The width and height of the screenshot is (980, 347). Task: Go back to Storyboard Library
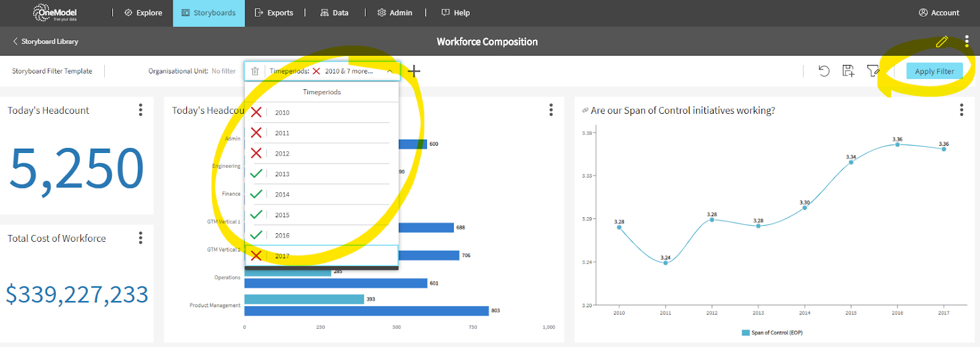45,42
